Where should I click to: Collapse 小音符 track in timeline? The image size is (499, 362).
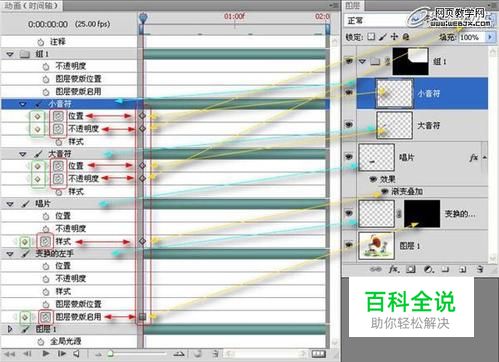22,104
